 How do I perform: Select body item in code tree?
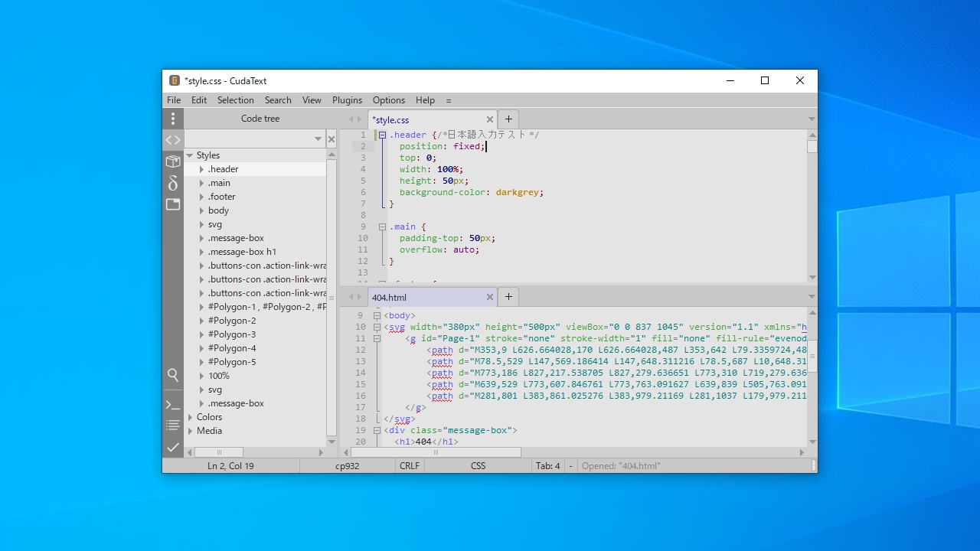(218, 210)
